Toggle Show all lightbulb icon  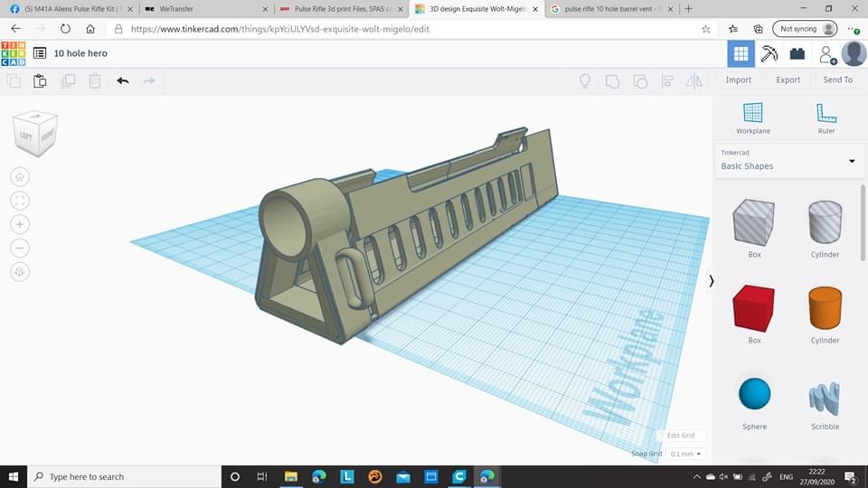(x=585, y=81)
